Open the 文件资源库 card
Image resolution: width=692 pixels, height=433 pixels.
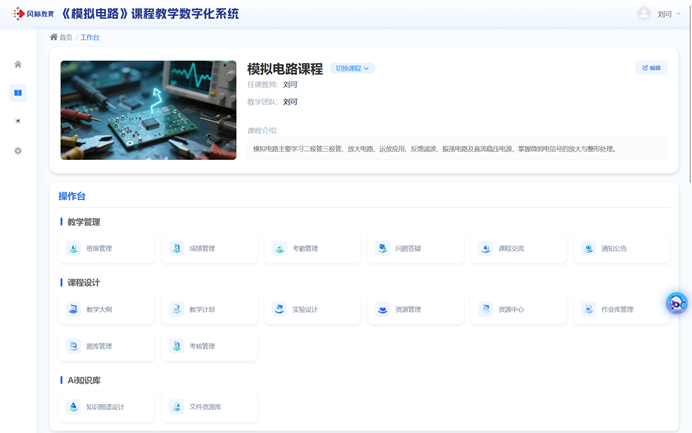tap(209, 407)
